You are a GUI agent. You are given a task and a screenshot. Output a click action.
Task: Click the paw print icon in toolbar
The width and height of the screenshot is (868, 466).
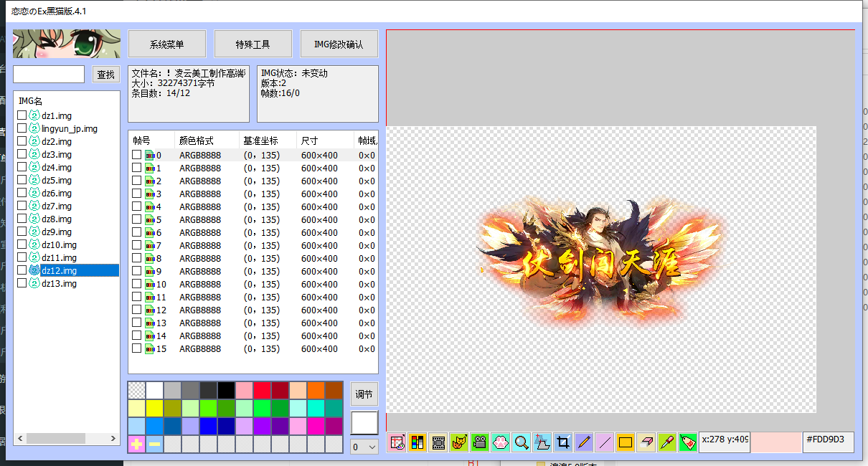coord(501,442)
